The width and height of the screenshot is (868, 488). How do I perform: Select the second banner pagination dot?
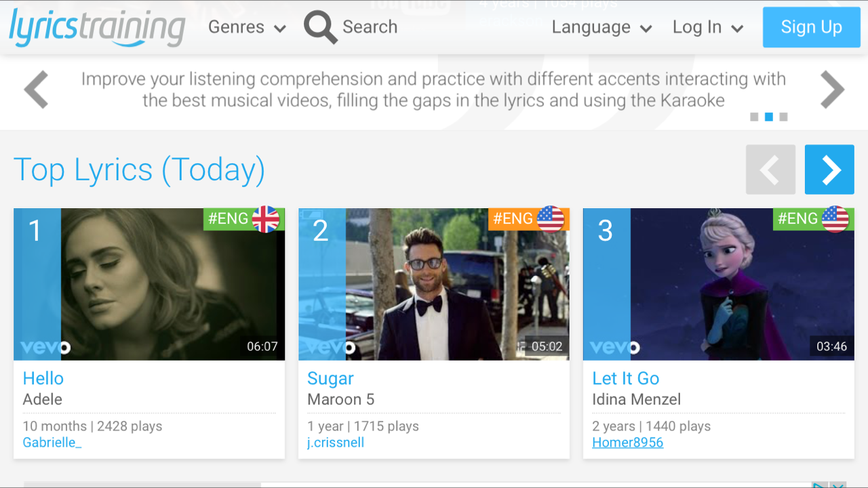769,117
